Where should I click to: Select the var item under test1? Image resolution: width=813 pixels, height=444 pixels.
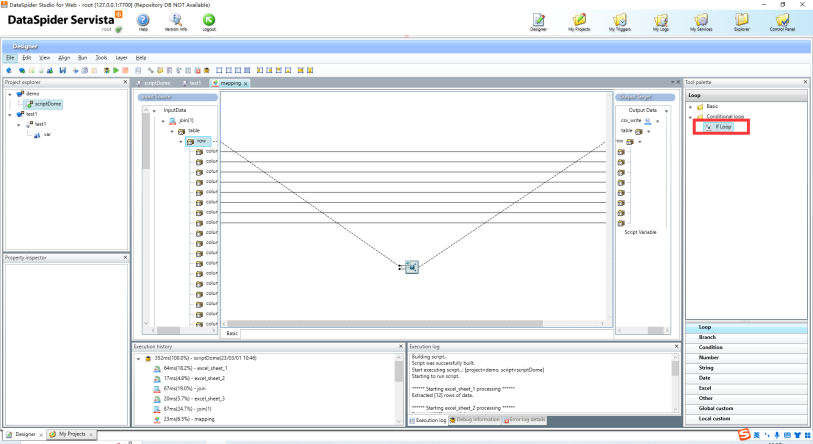click(43, 135)
